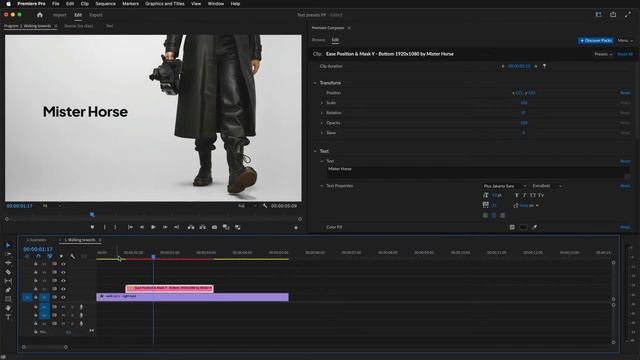The width and height of the screenshot is (640, 360).
Task: Open the Plus Jakarta Sans font dropdown
Action: tap(504, 186)
